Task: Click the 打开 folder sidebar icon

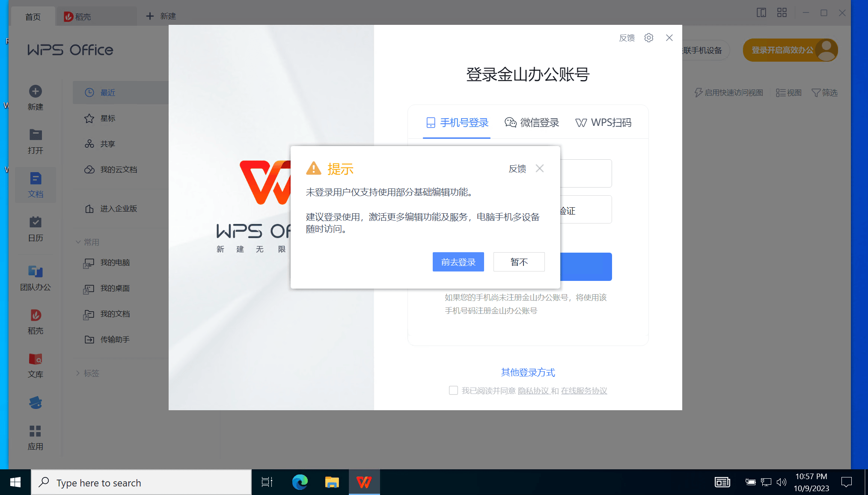Action: (35, 135)
